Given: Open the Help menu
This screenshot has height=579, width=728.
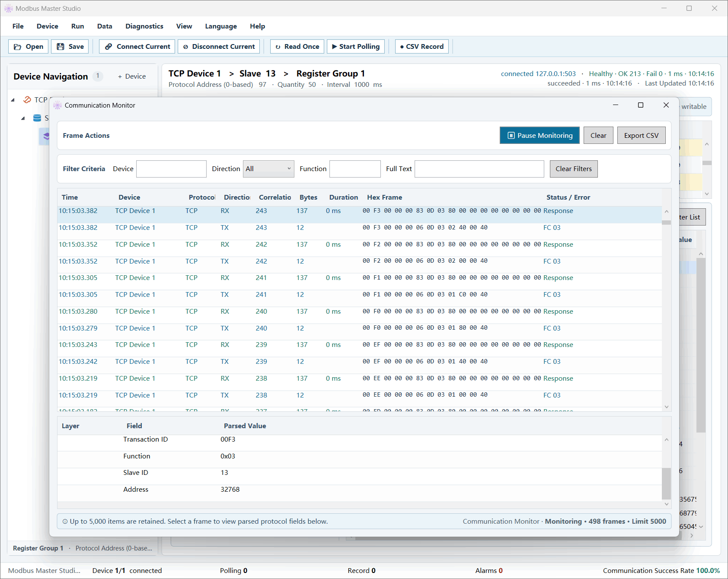Looking at the screenshot, I should (258, 26).
